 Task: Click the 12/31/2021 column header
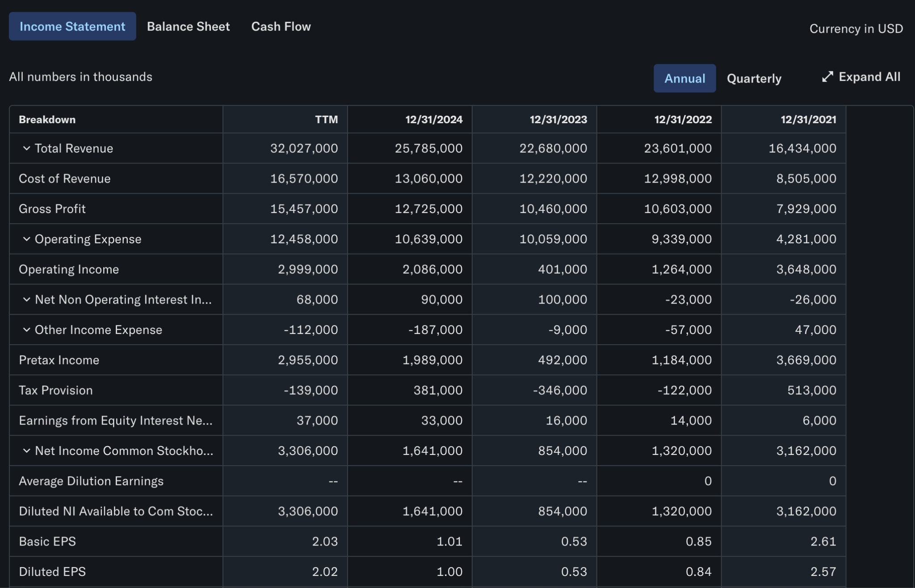pos(808,120)
